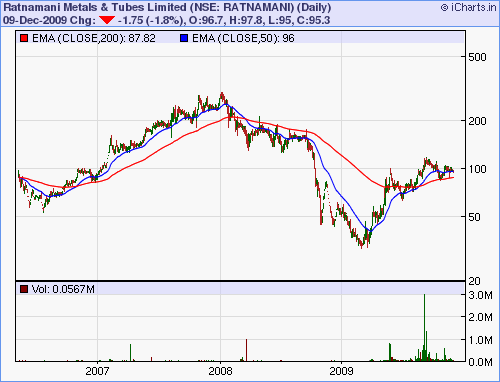Click the Vol: 0.0567M volume label

(63, 289)
